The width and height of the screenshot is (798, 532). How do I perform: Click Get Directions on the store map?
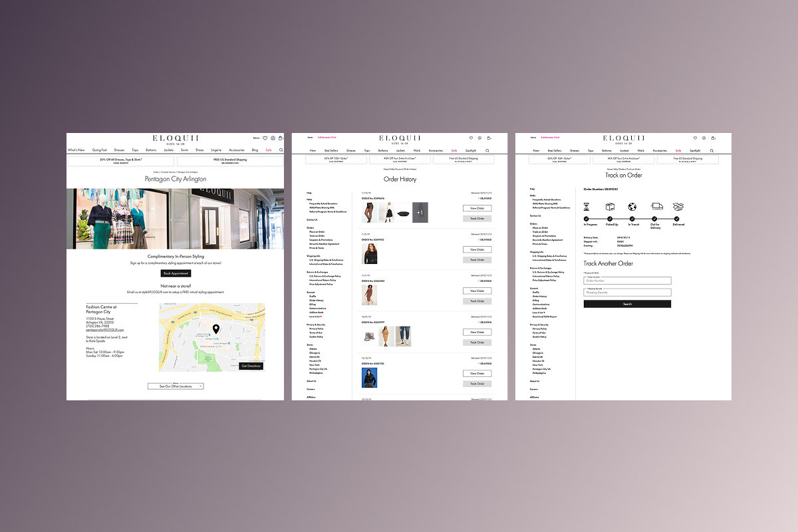point(251,366)
